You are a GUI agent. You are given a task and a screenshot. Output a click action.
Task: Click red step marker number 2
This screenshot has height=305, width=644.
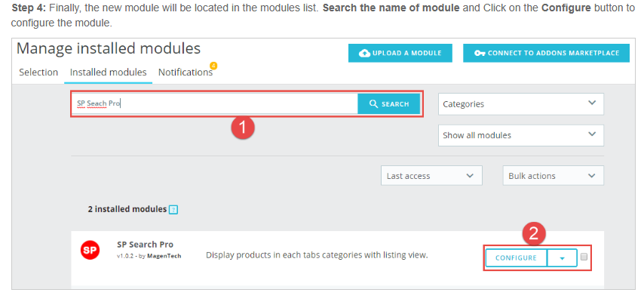tap(534, 233)
